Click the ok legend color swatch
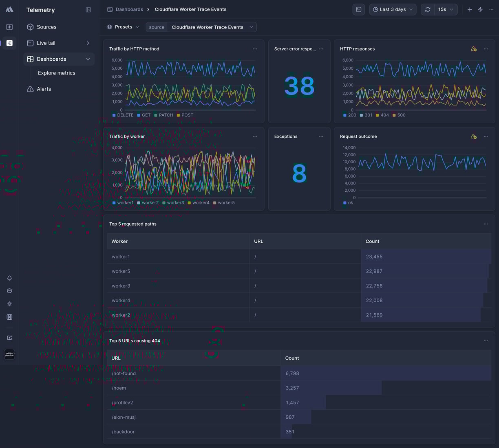Screen dimensions: 499x448 click(345, 203)
